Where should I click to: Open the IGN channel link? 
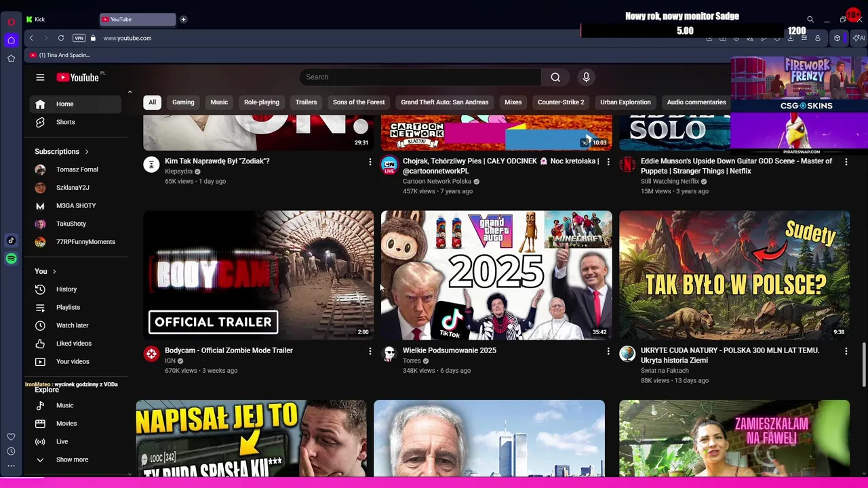click(x=170, y=361)
